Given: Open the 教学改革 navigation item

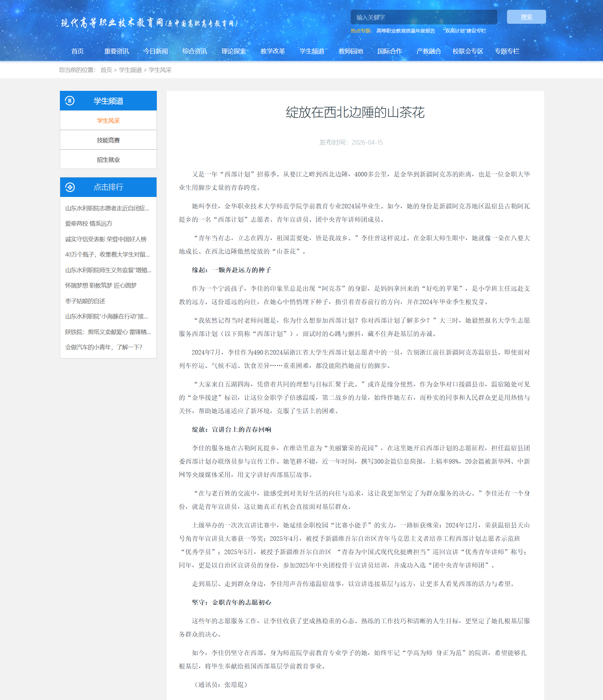Looking at the screenshot, I should [272, 51].
